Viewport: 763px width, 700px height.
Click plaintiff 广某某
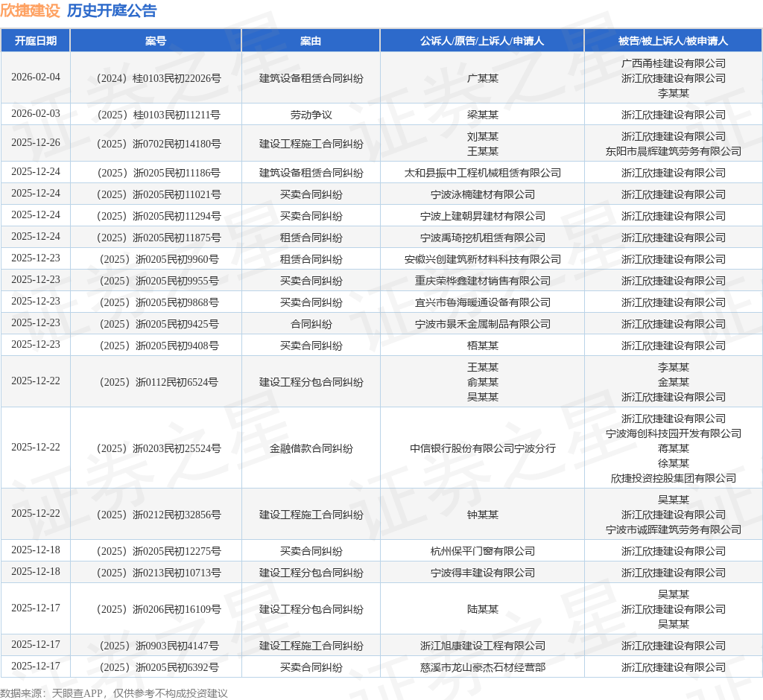[x=482, y=78]
